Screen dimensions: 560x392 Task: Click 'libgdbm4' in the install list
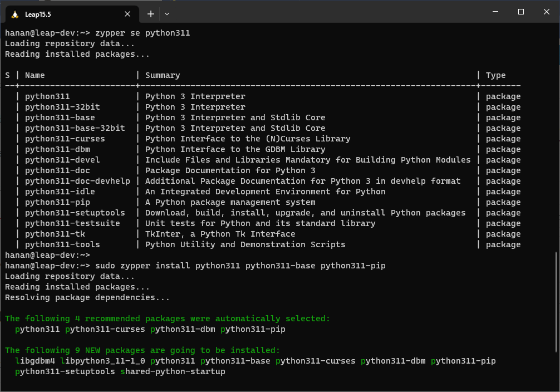tap(35, 361)
